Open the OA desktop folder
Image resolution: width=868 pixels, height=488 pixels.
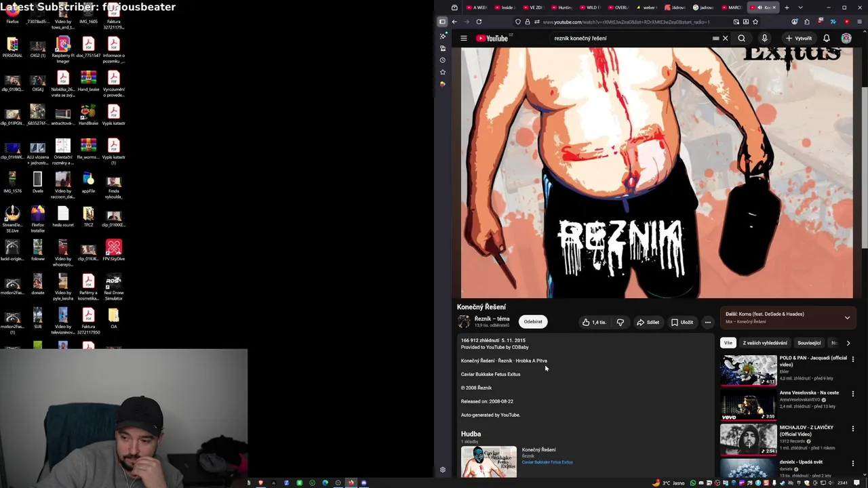[113, 317]
